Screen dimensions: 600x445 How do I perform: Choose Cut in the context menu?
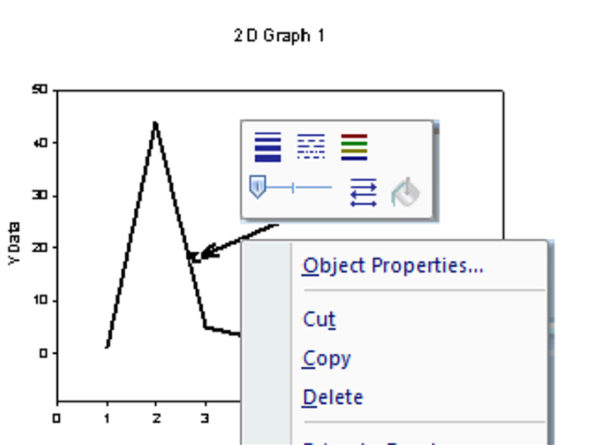(319, 319)
